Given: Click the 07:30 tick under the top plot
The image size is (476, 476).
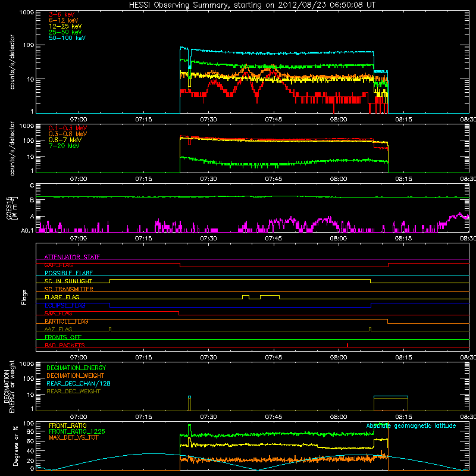Looking at the screenshot, I should (208, 120).
